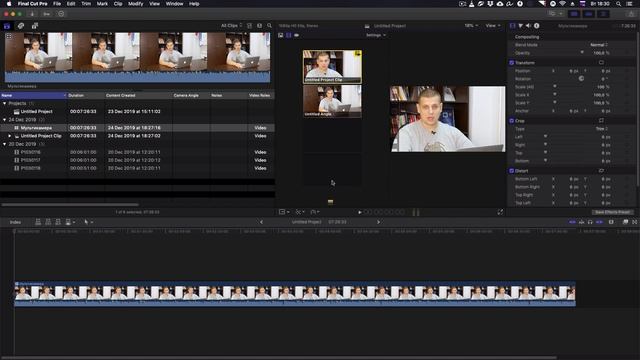Open the angle viewer Settings dropdown
Viewport: 640px width, 360px height.
(376, 36)
